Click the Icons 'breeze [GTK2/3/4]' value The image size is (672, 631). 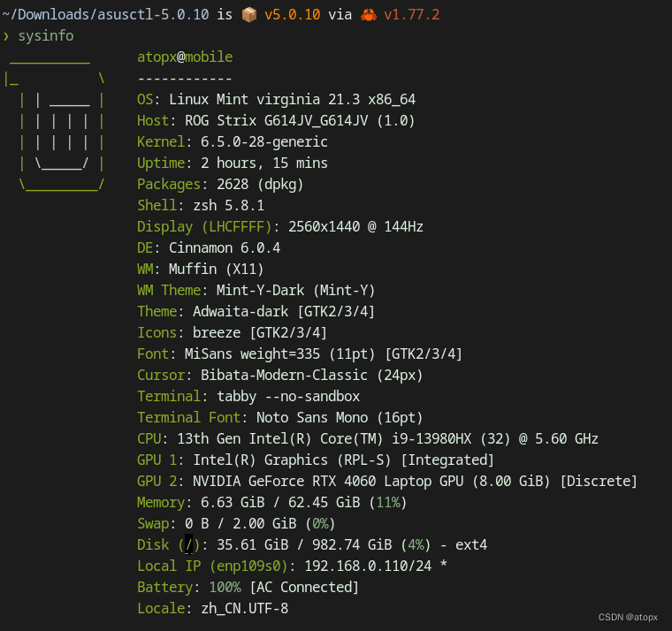click(x=260, y=333)
